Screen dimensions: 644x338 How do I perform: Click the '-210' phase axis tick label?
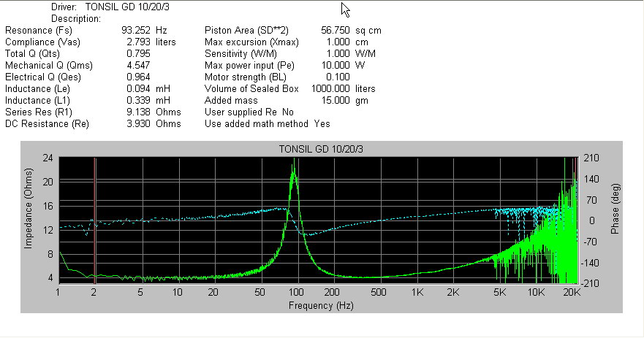[x=590, y=283]
